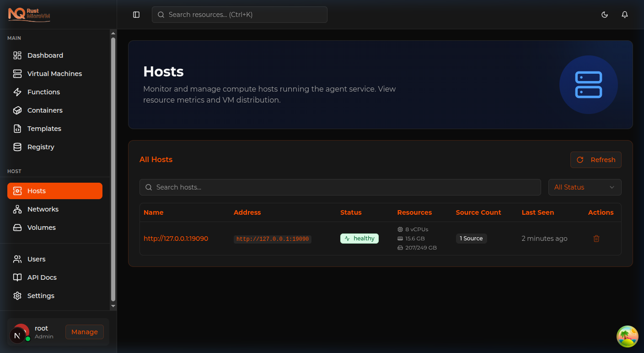Toggle the sidebar collapse icon
Viewport: 644px width, 353px height.
(136, 15)
